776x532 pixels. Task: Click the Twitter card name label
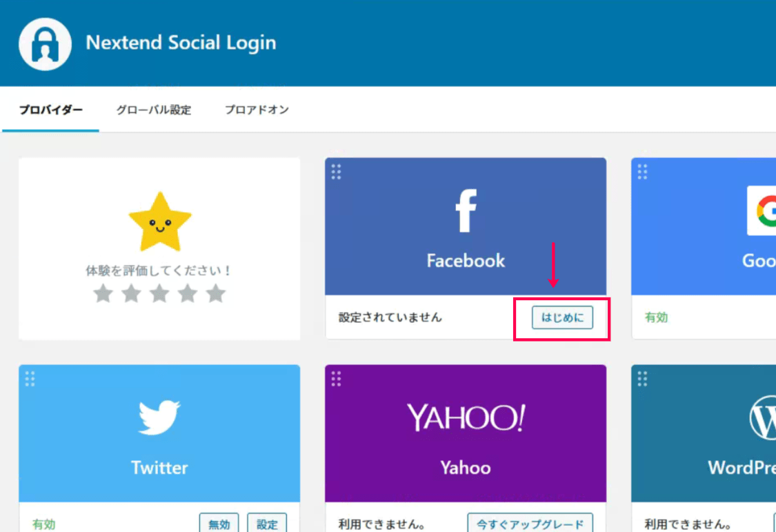(159, 468)
